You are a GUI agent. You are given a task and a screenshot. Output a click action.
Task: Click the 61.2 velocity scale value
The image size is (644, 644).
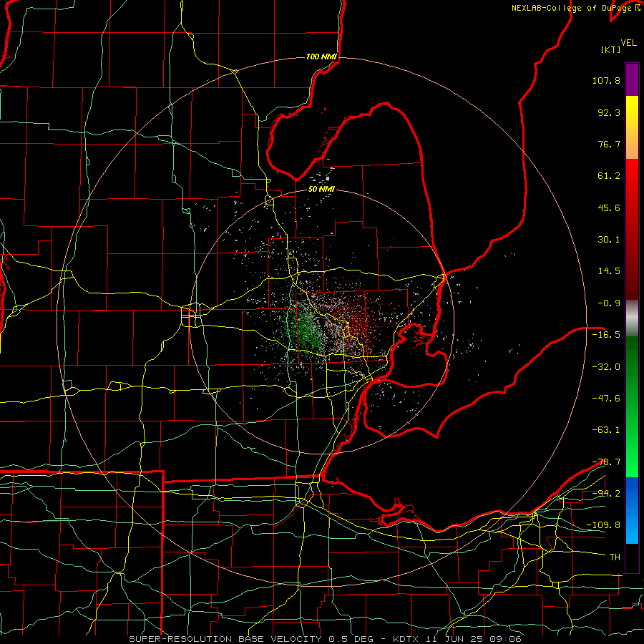[x=609, y=176]
